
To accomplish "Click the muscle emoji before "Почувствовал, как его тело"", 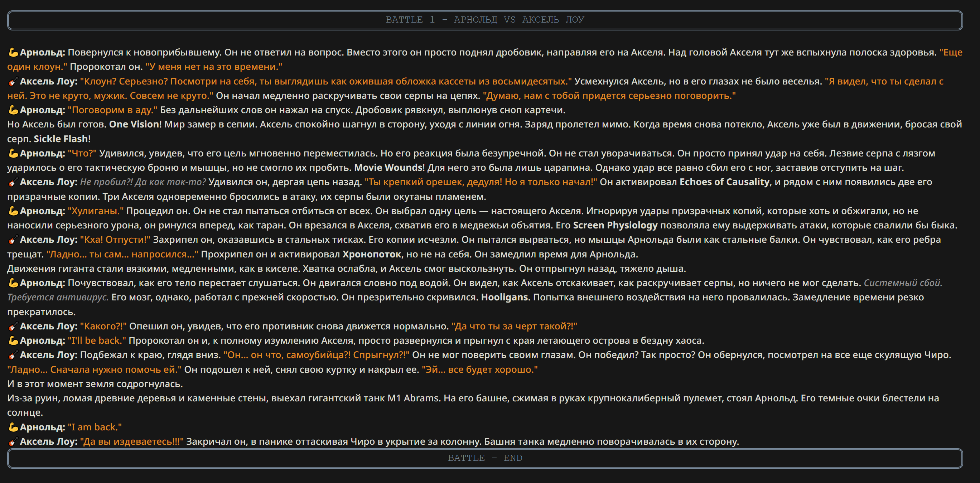I will [13, 282].
